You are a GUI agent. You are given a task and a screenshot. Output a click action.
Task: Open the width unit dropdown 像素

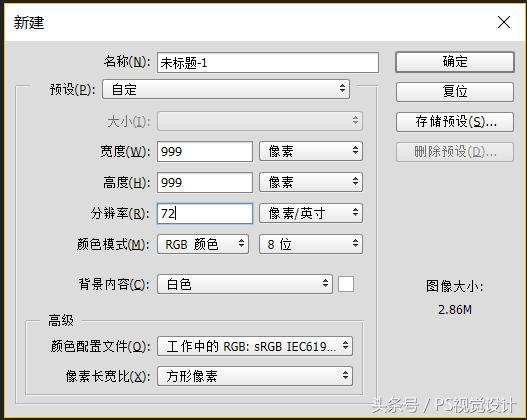[x=311, y=151]
